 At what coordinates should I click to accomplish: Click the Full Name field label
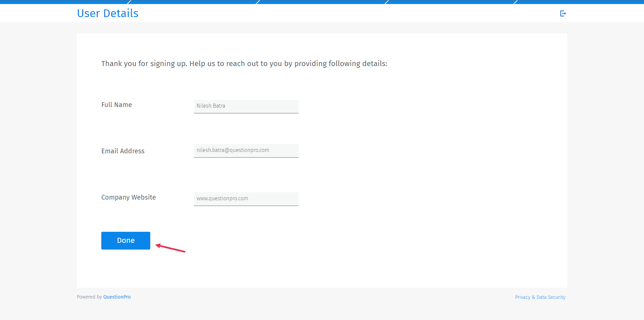(x=116, y=105)
